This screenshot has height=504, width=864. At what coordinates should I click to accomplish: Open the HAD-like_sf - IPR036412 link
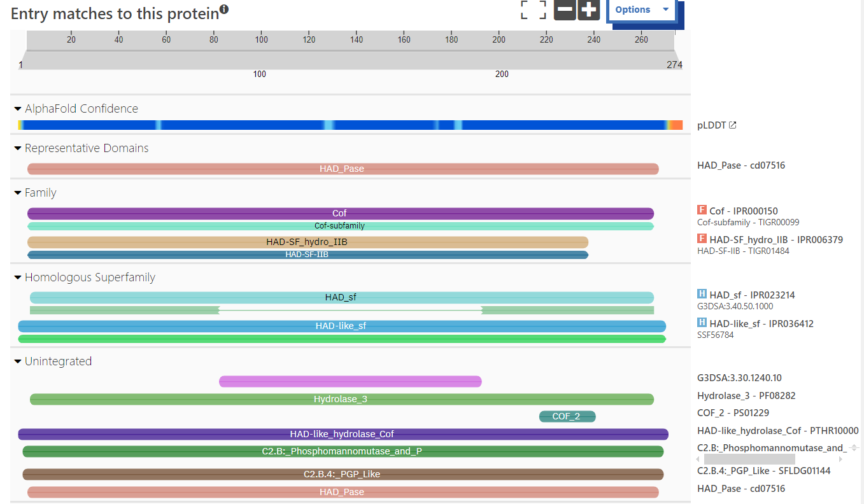[x=761, y=324]
